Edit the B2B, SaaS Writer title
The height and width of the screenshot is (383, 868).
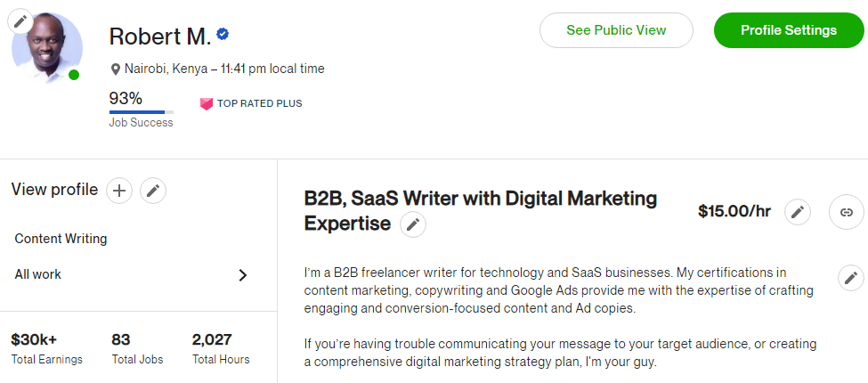point(412,224)
